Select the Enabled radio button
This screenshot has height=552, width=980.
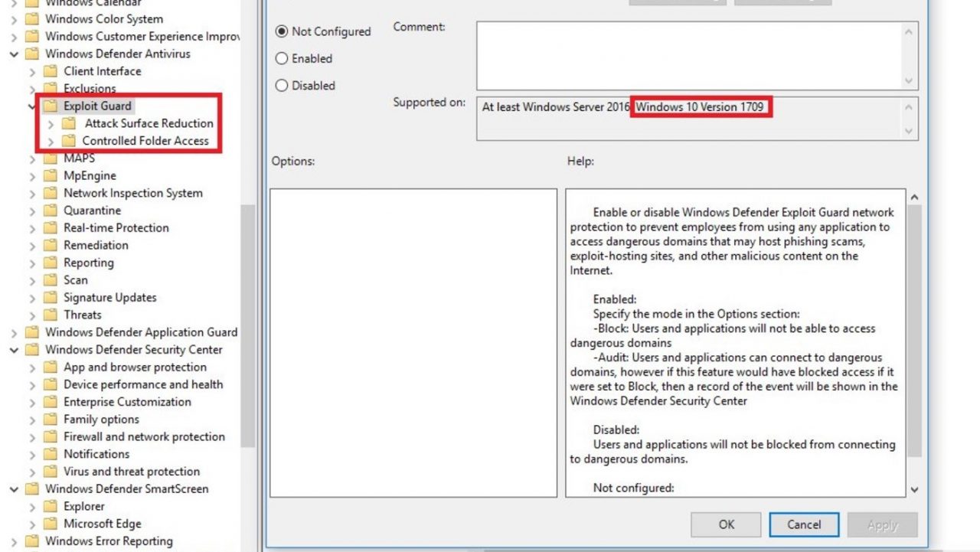(x=282, y=58)
